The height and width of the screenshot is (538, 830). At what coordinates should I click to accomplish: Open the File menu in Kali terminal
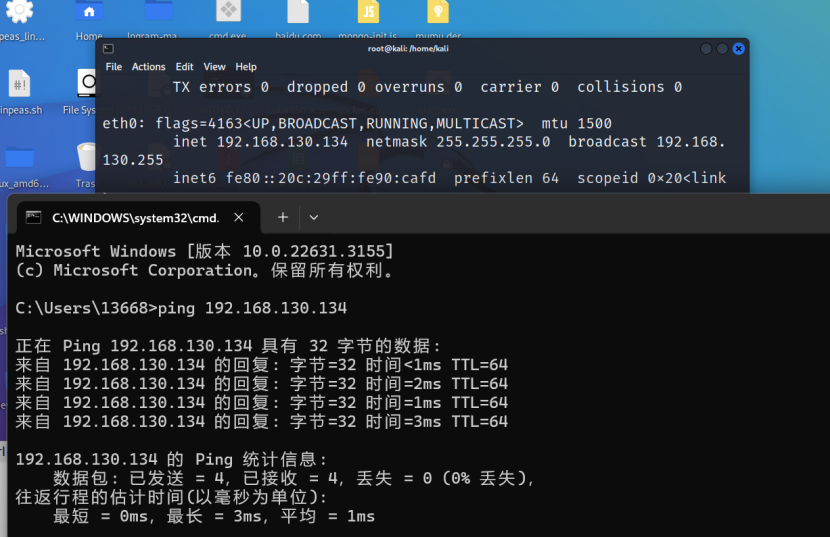[113, 67]
